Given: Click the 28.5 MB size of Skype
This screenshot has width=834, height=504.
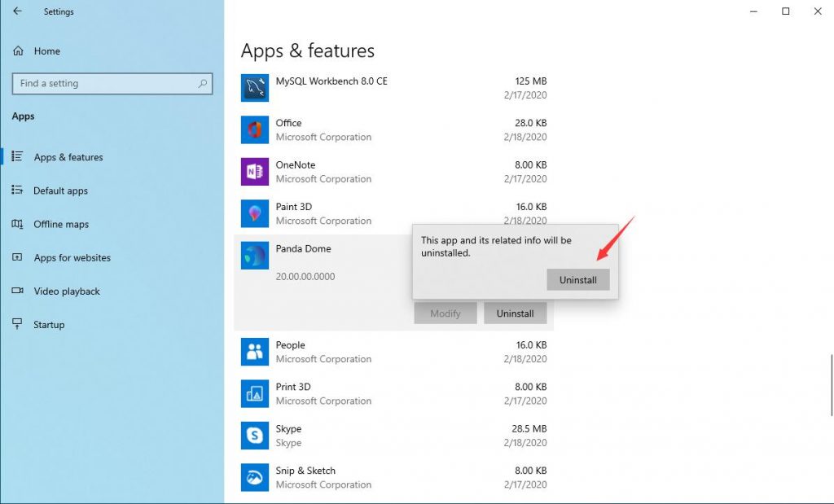Looking at the screenshot, I should click(x=529, y=428).
